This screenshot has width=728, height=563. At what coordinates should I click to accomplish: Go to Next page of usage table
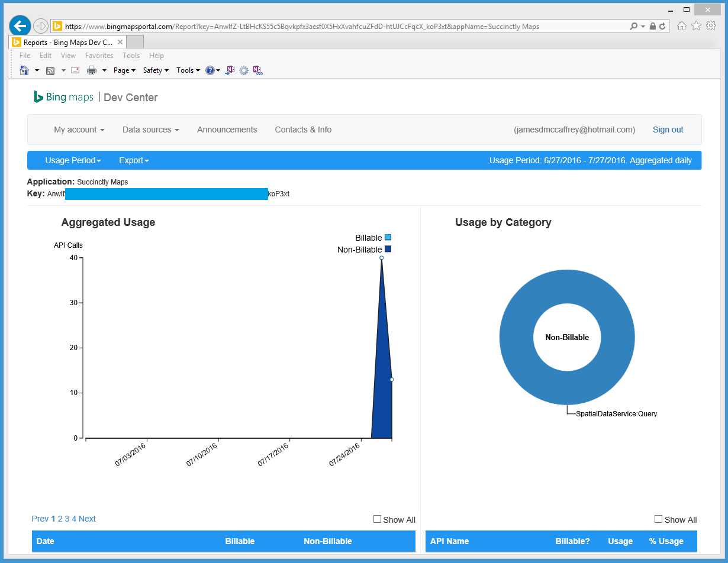click(87, 519)
